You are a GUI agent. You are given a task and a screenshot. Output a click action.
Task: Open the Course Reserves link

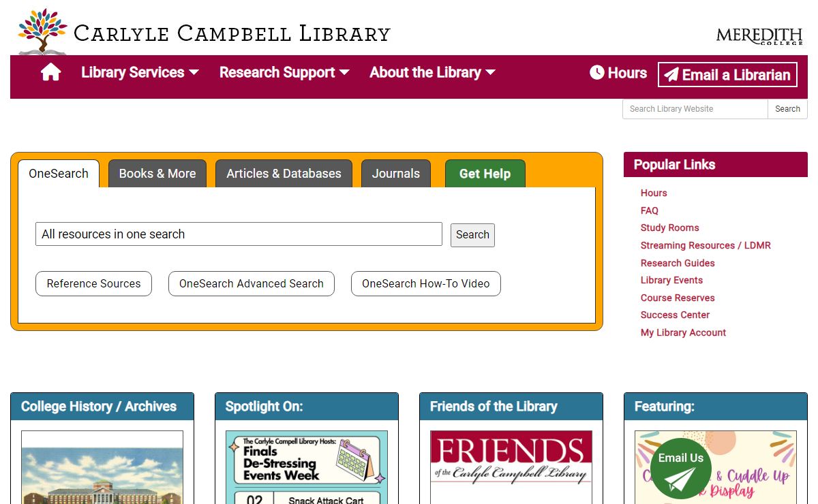click(x=678, y=298)
